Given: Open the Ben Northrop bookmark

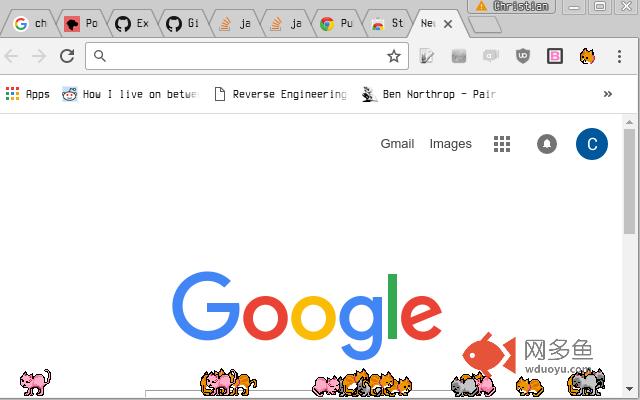Looking at the screenshot, I should pyautogui.click(x=429, y=94).
